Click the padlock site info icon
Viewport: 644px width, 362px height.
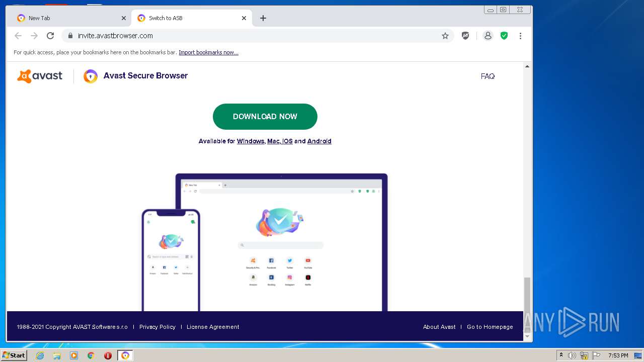pos(70,36)
